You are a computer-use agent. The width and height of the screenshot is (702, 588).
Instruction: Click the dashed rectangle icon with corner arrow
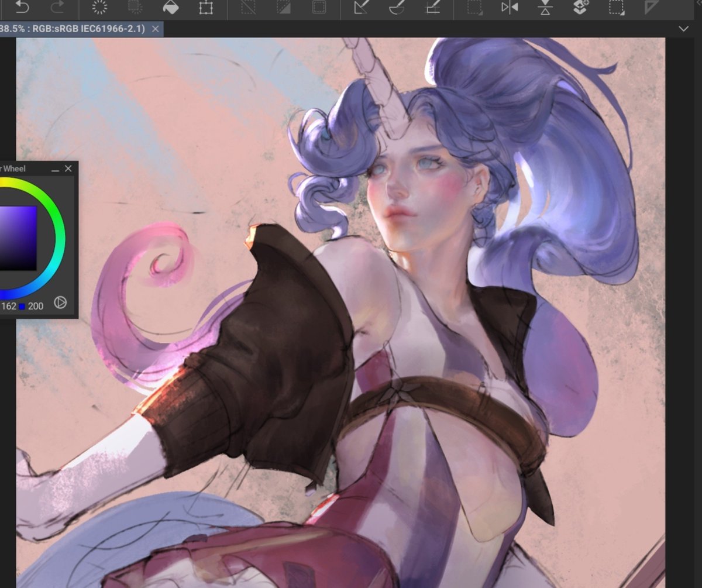point(616,8)
